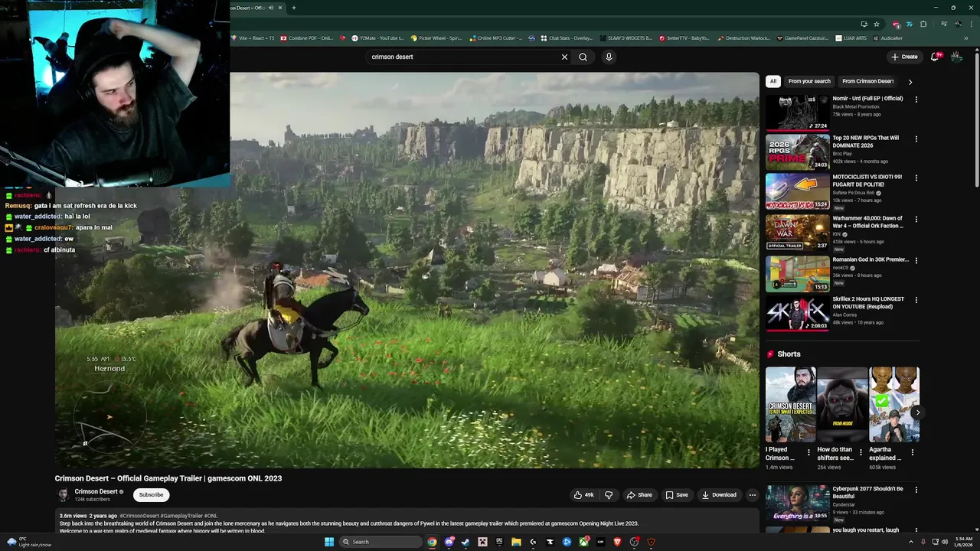The height and width of the screenshot is (551, 980).
Task: Download the Crimson Desert trailer
Action: [x=719, y=495]
